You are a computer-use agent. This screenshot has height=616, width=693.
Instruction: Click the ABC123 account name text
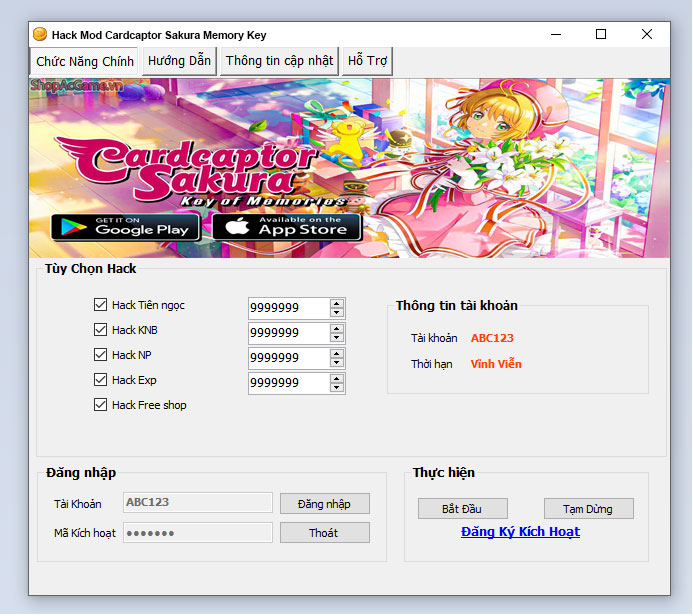click(492, 338)
